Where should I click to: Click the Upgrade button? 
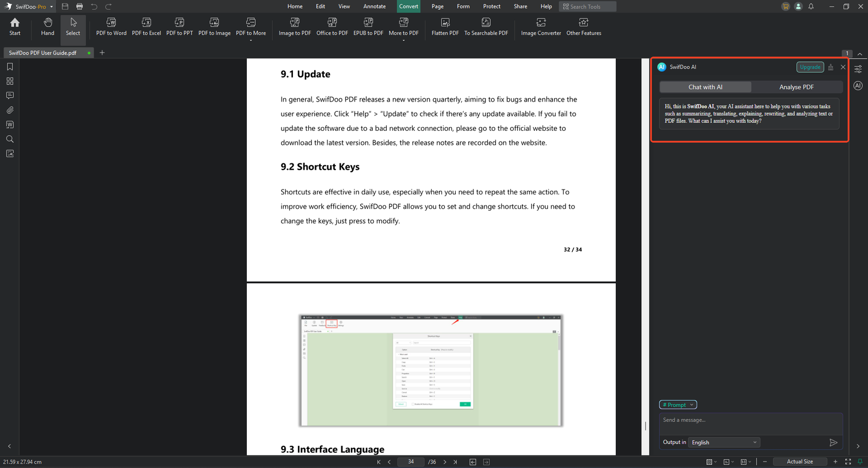[810, 67]
